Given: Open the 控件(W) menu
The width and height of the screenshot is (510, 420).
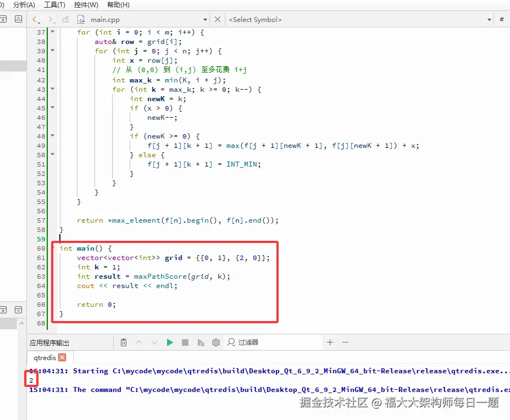Looking at the screenshot, I should pyautogui.click(x=86, y=5).
